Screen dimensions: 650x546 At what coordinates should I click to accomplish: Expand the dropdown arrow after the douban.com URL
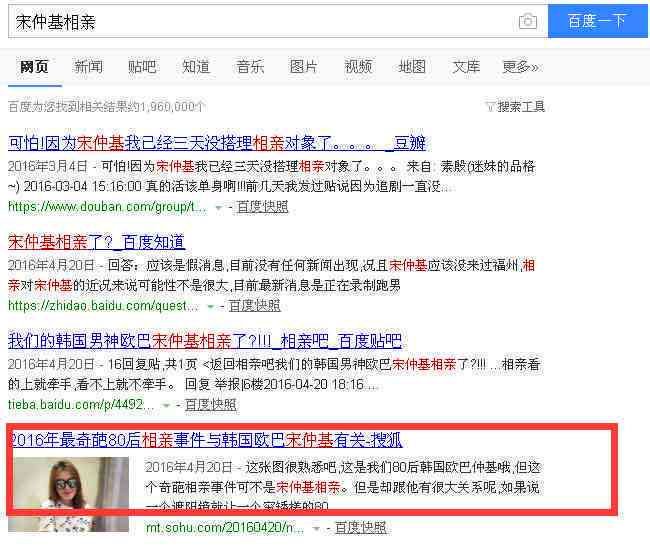(x=218, y=207)
